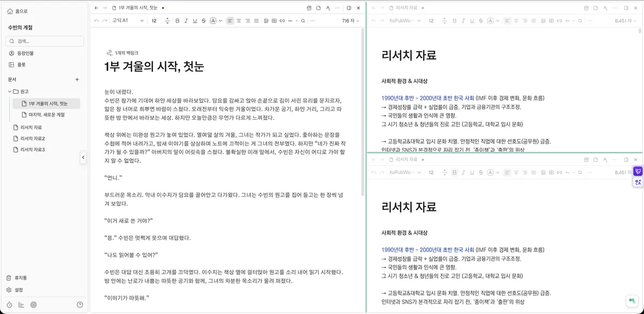Screen dimensions: 644x314
Task: Toggle split view in top-right pane header
Action: [x=626, y=8]
